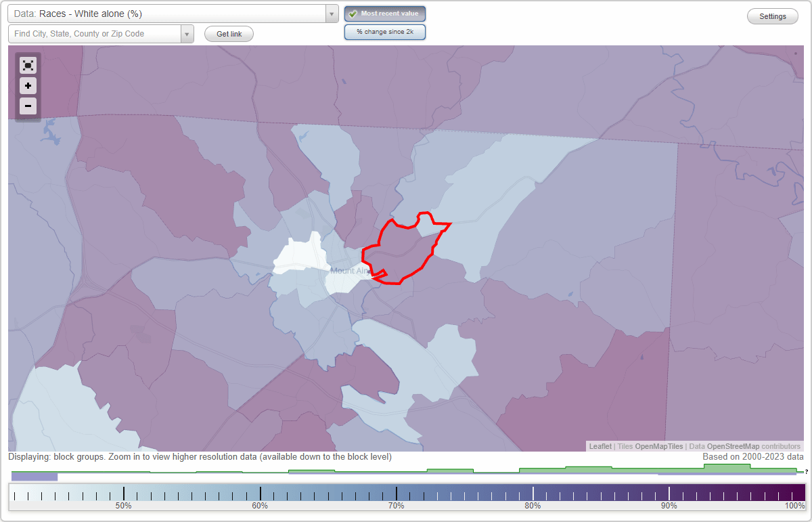Zoom out using the − map control

click(x=28, y=106)
